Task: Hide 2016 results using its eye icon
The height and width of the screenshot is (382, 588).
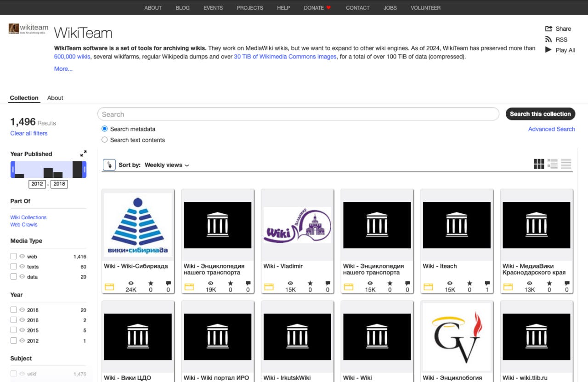Action: 22,320
